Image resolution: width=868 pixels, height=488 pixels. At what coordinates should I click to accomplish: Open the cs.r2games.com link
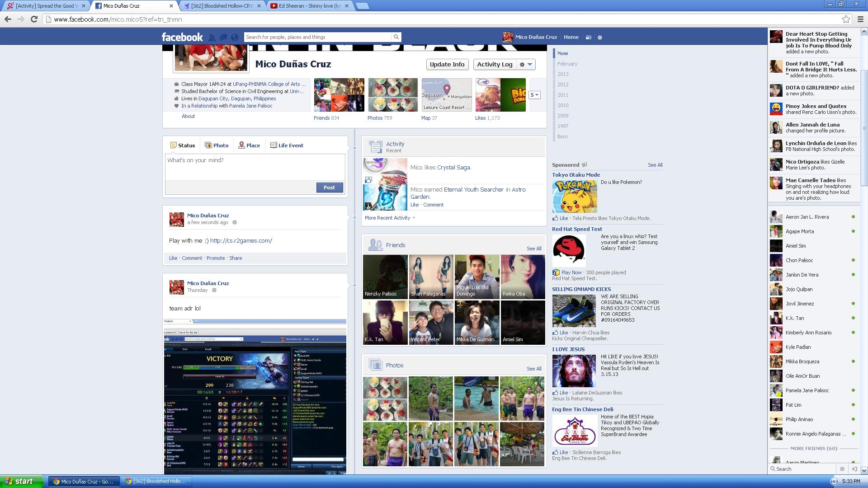coord(241,241)
